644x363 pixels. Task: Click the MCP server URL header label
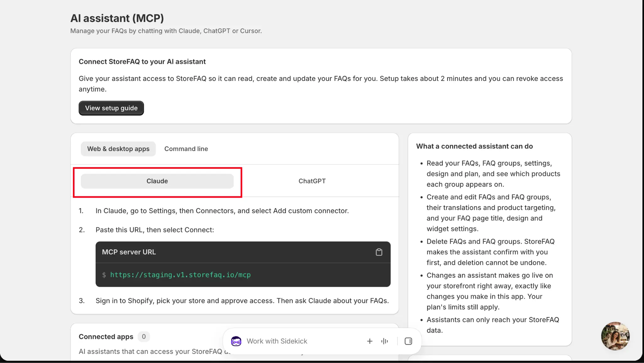pyautogui.click(x=129, y=252)
